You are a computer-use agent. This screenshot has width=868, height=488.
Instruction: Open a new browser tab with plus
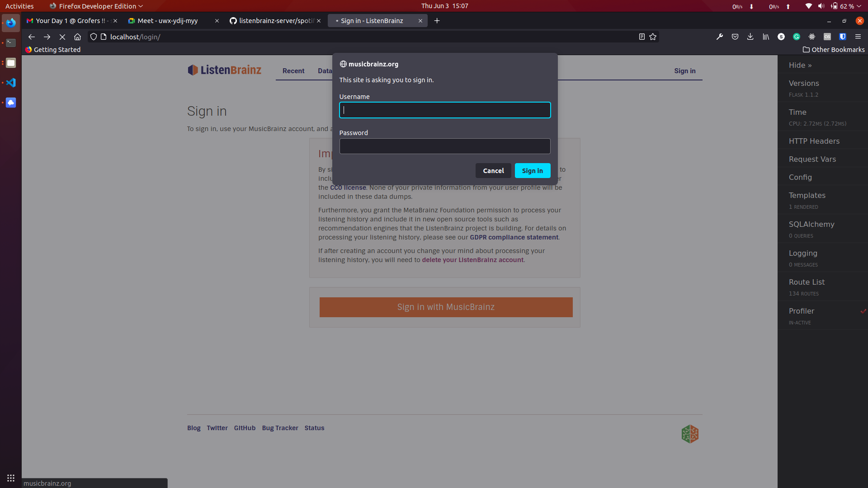pos(437,21)
